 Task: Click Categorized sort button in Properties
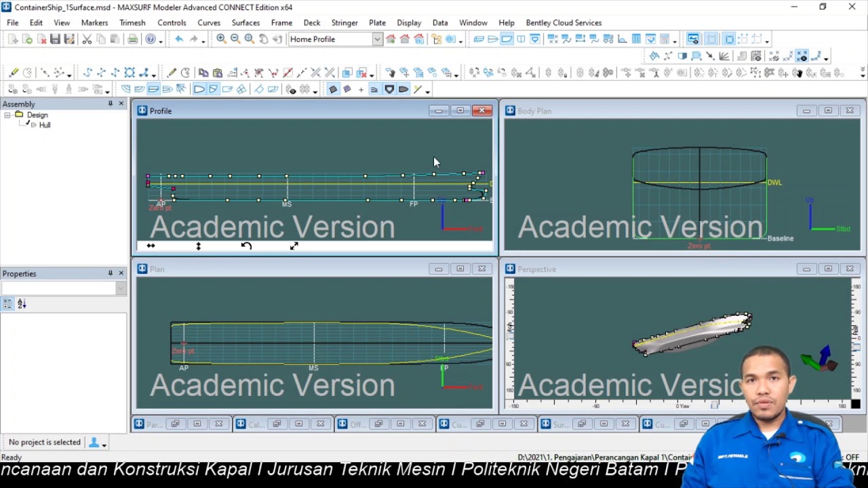tap(7, 304)
